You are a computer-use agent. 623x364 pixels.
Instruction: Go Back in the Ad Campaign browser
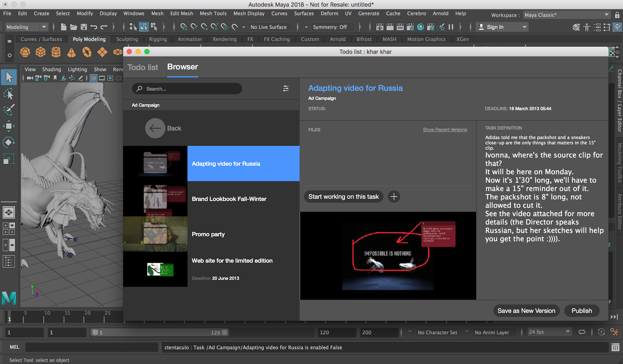164,128
